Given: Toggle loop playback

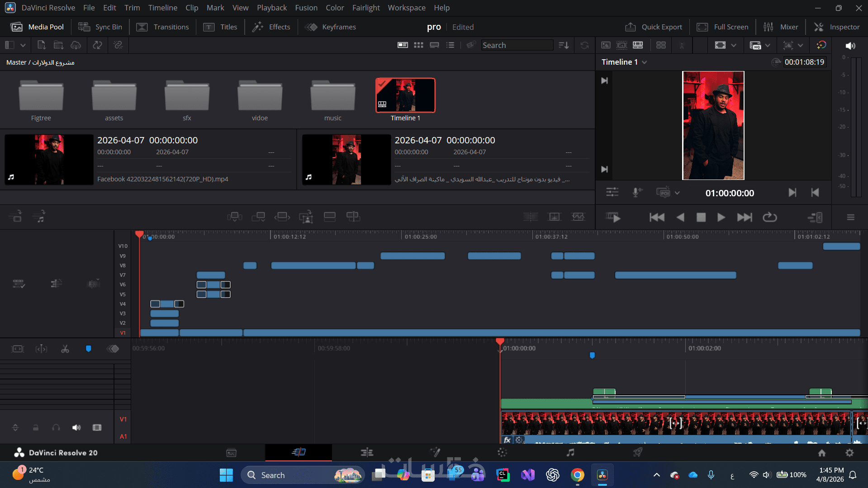Looking at the screenshot, I should (770, 217).
